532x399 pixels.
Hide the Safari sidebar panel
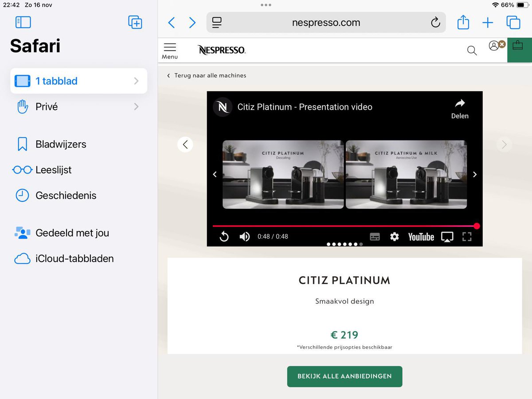pos(23,22)
